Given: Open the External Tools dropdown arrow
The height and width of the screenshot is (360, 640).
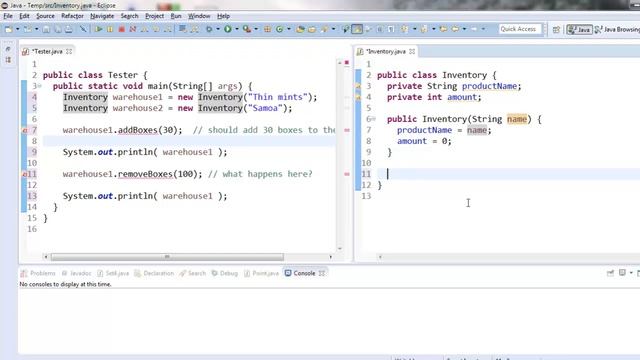Looking at the screenshot, I should (256, 29).
